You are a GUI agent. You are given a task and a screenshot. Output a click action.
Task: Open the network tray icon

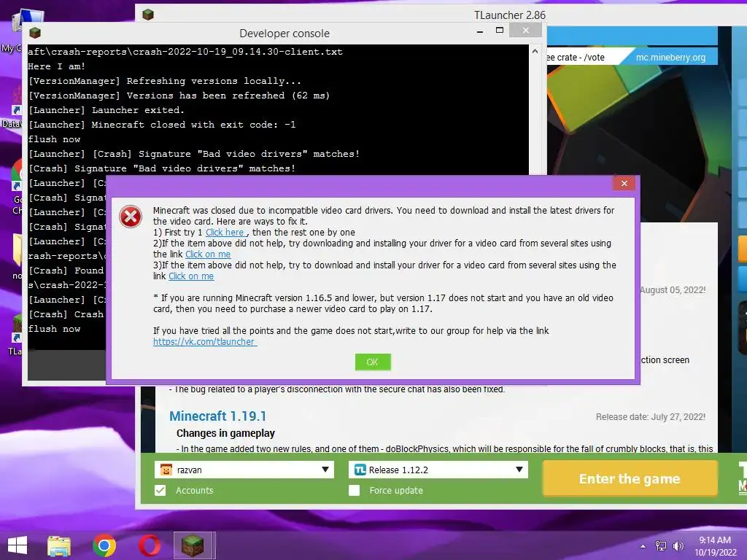[661, 546]
